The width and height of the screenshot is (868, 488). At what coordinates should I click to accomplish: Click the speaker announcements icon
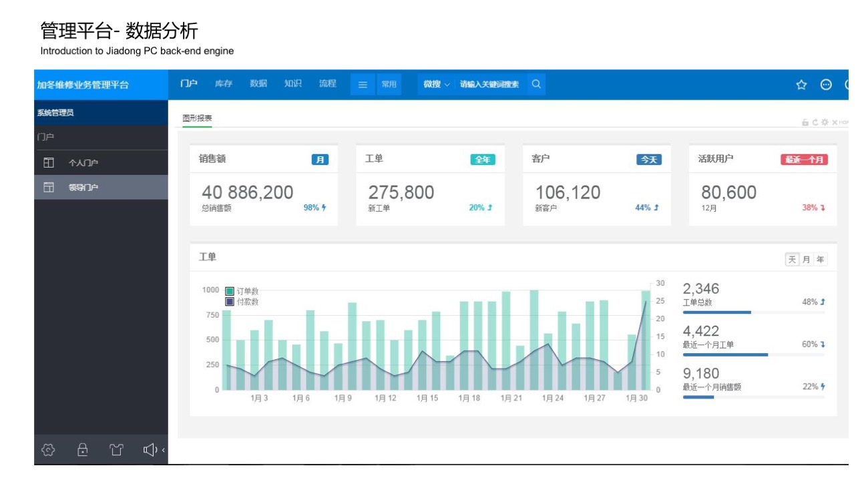coord(150,450)
